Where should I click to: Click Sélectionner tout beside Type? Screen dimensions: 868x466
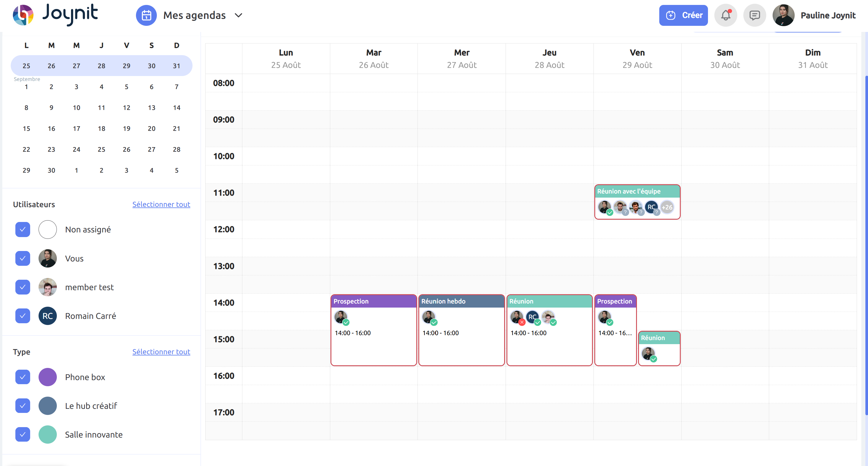(x=161, y=352)
